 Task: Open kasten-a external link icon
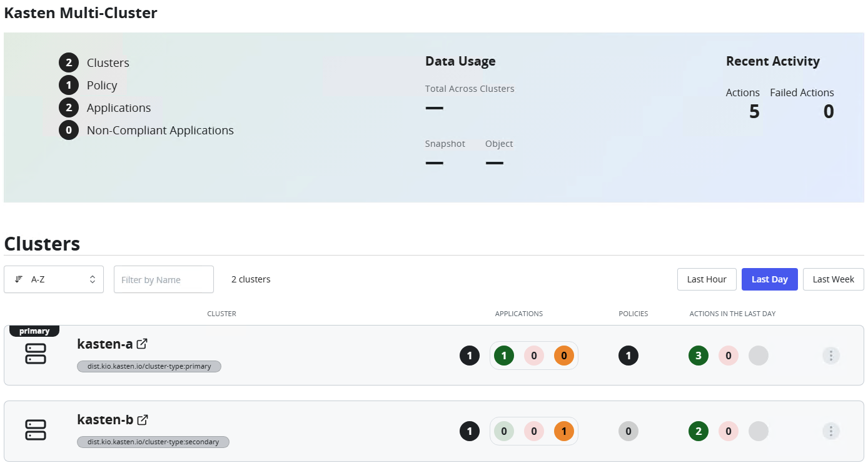click(143, 344)
